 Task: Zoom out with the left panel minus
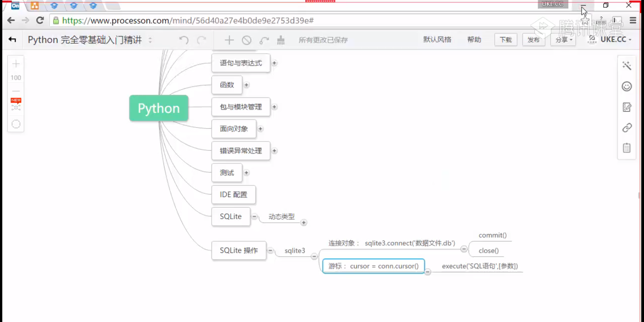click(16, 91)
